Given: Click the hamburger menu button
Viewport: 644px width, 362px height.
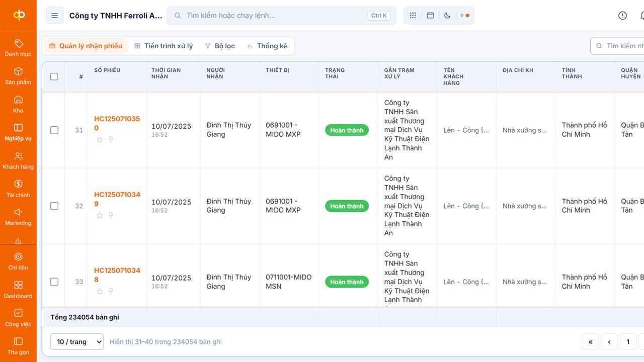Looking at the screenshot, I should tap(55, 16).
